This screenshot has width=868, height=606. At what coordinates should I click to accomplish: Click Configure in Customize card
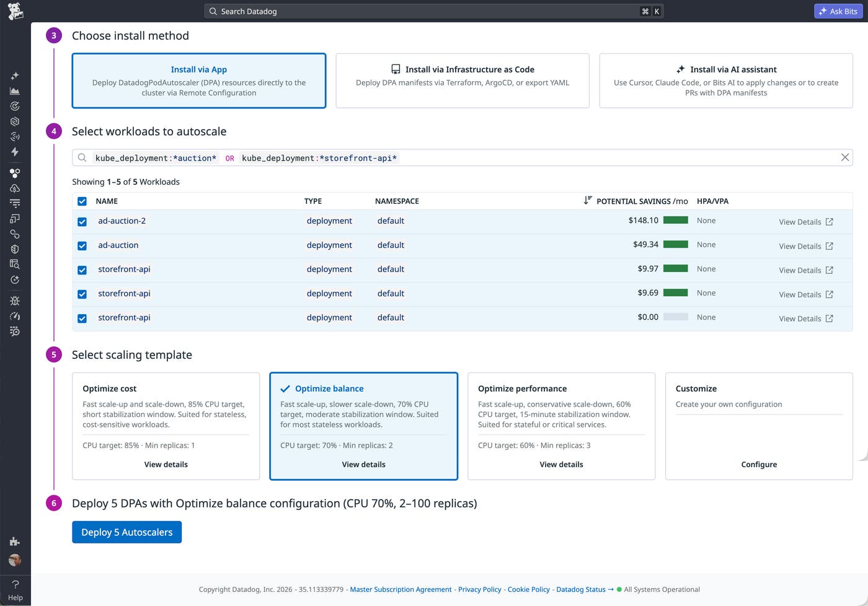pos(759,464)
